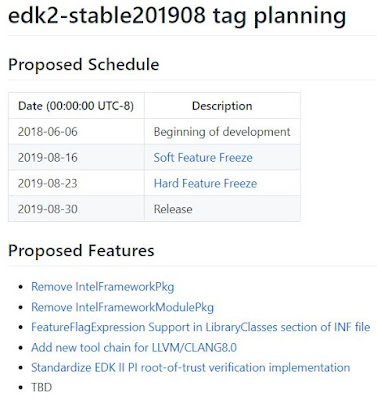377x400 pixels.
Task: Click the TBD list item text
Action: [x=42, y=388]
